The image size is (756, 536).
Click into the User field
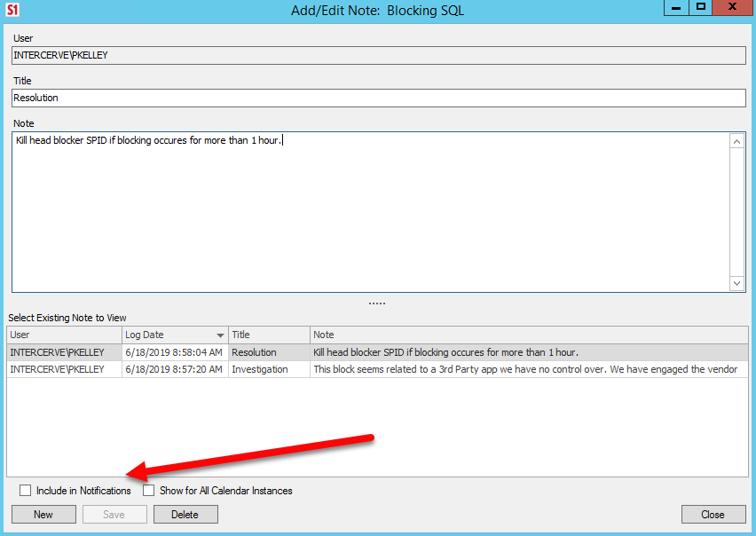[x=379, y=55]
